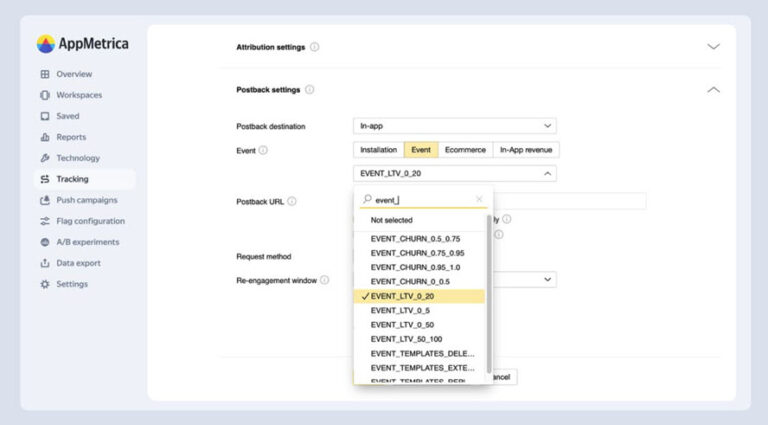This screenshot has height=425, width=768.
Task: Open the Postback destination dropdown
Action: (455, 126)
